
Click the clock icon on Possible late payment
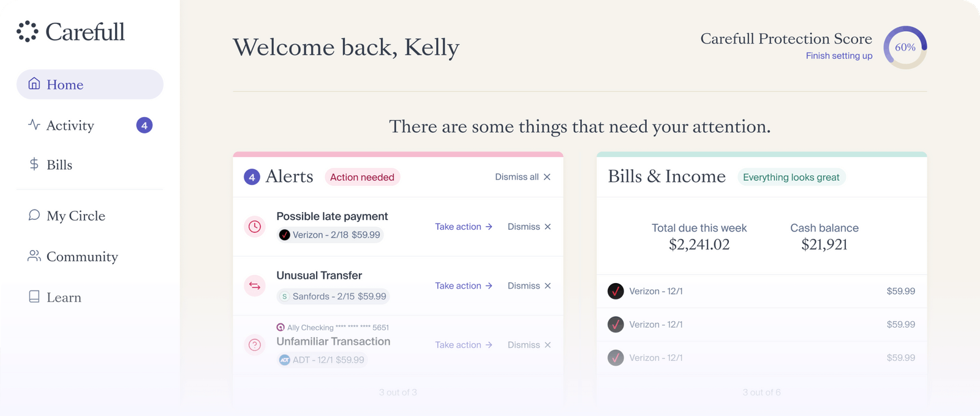point(254,226)
